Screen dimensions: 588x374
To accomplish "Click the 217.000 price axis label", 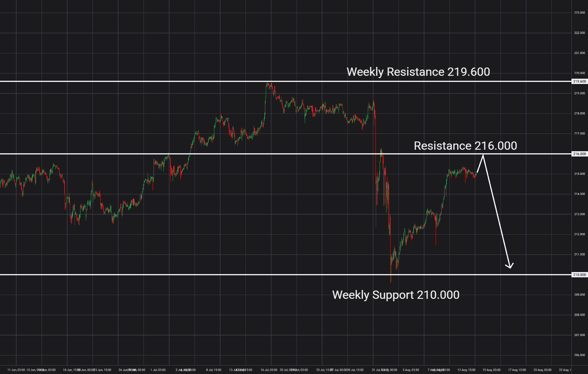I will (x=579, y=134).
